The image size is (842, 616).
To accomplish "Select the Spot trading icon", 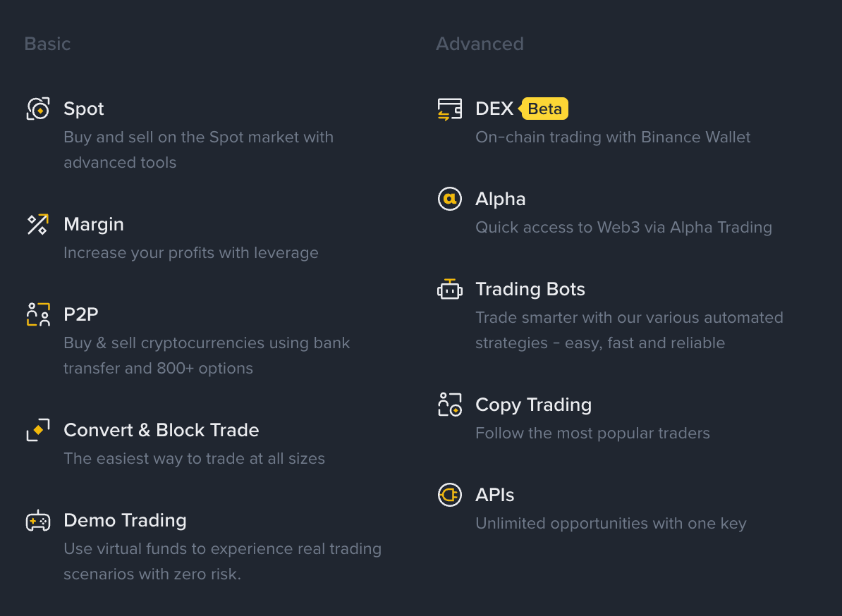I will pos(38,109).
